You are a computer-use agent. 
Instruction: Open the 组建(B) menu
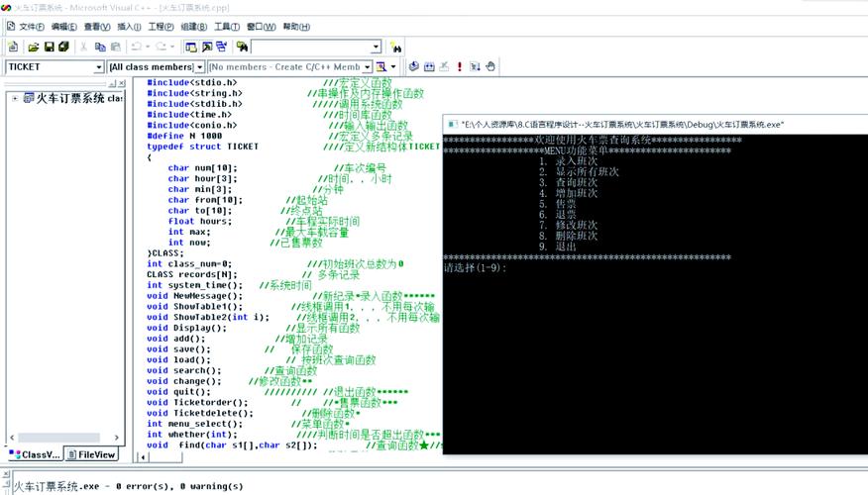pos(194,27)
